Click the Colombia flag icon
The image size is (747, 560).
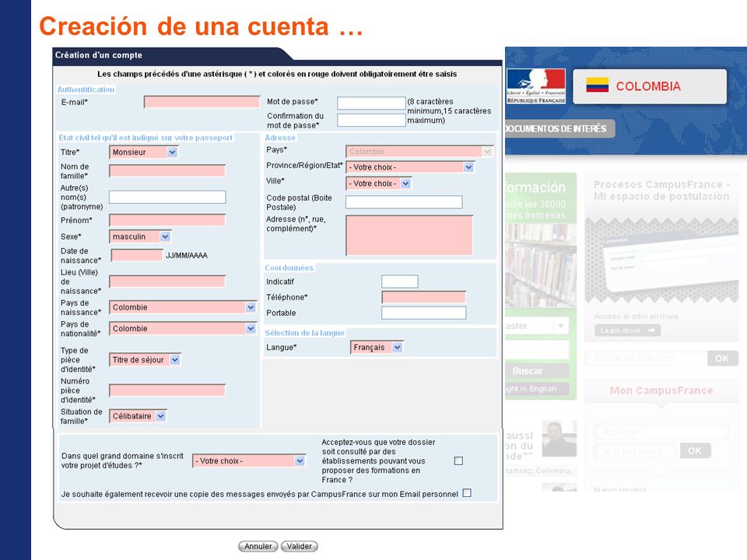click(x=597, y=86)
